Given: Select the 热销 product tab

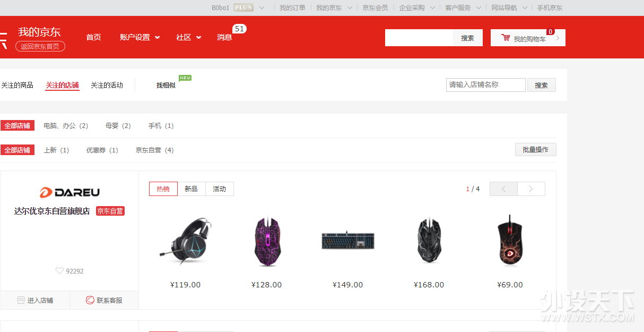Looking at the screenshot, I should [163, 189].
